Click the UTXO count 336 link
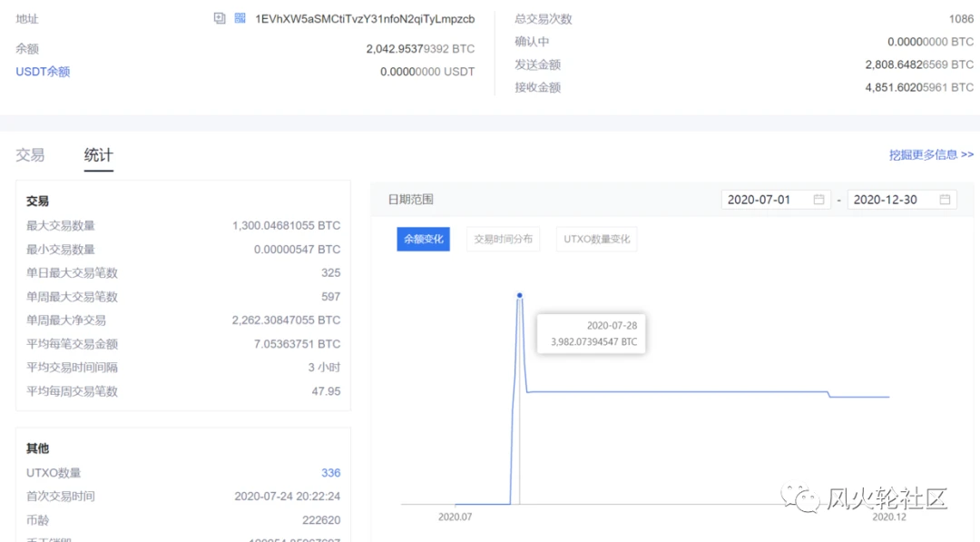The width and height of the screenshot is (980, 542). coord(330,473)
